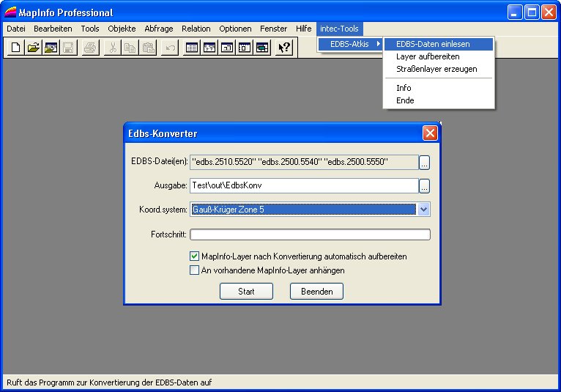Minimize the MapInfo Professional window
Screen dimensions: 561x392
pyautogui.click(x=514, y=12)
